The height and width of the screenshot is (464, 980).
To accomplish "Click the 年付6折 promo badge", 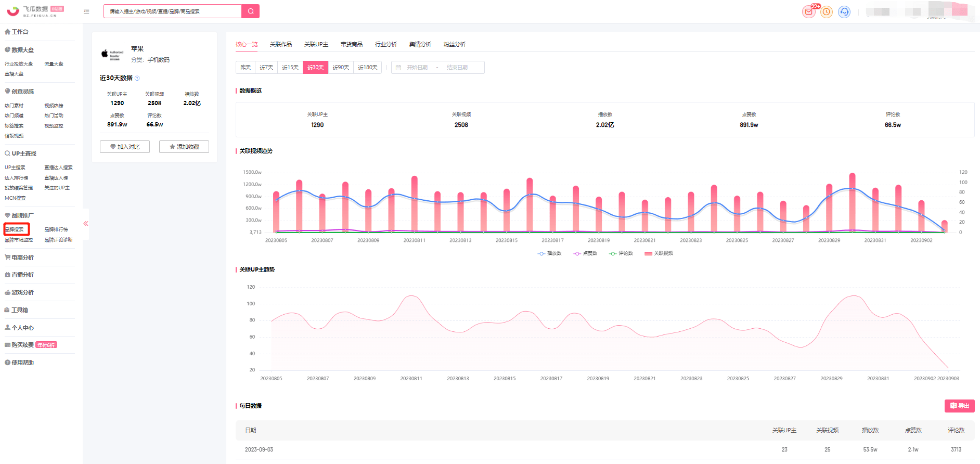I will pyautogui.click(x=46, y=345).
